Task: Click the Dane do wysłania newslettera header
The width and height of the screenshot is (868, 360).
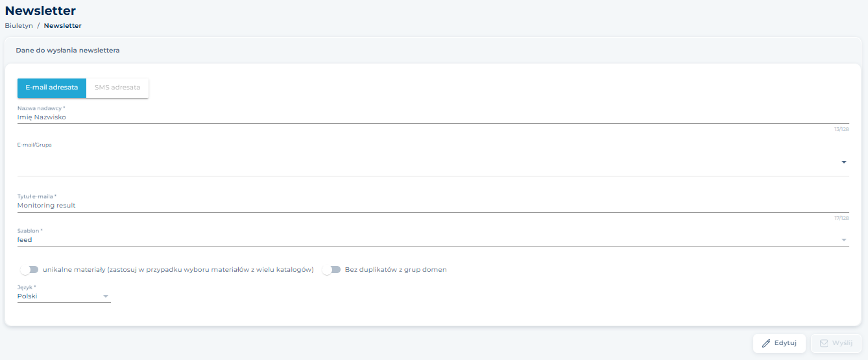Action: tap(68, 50)
